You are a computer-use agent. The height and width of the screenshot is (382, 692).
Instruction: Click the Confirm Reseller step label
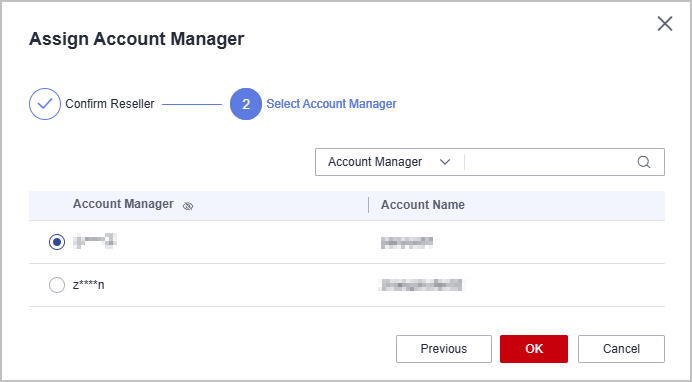pos(110,104)
